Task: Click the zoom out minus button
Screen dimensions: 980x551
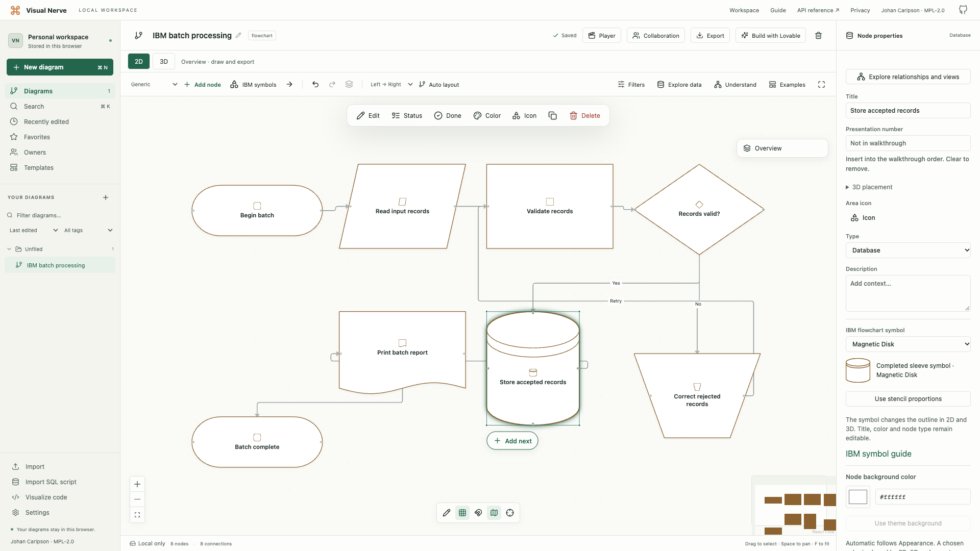Action: point(137,499)
